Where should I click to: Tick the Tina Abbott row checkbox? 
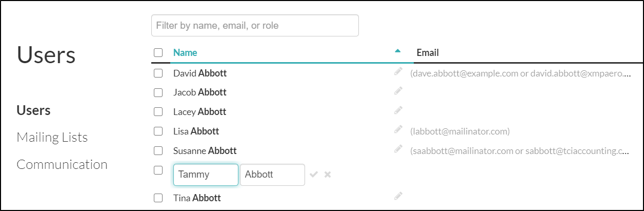click(158, 198)
